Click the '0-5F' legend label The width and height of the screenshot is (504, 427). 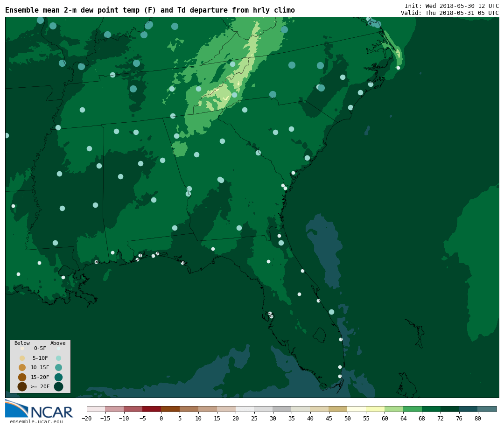pyautogui.click(x=40, y=348)
